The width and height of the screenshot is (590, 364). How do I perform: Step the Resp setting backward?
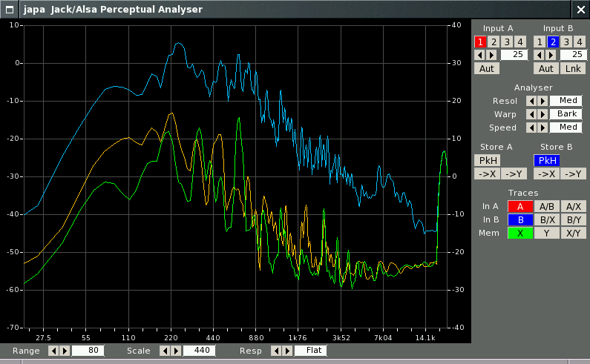[276, 351]
